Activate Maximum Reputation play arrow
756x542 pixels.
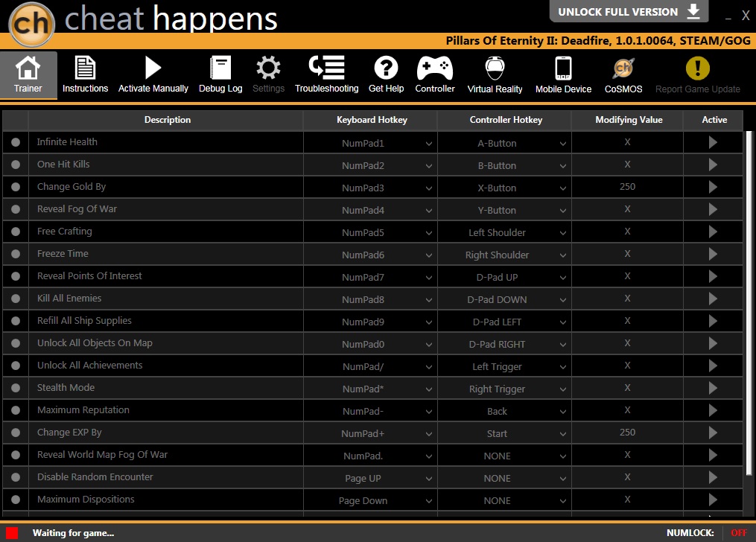(713, 410)
